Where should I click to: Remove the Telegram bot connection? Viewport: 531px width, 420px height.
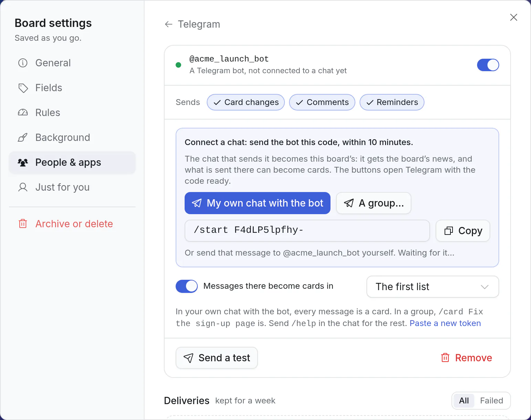click(x=467, y=358)
